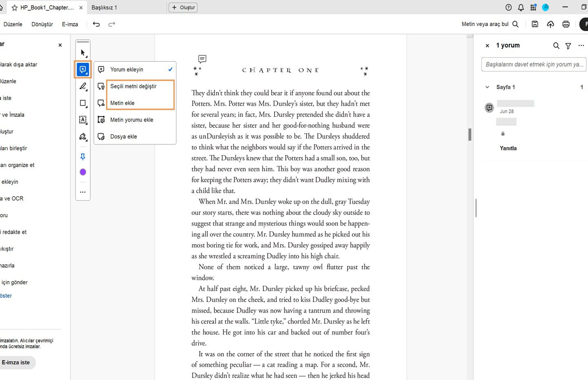Open the Dönüştür menu
Screen dimensions: 588x380
(42, 24)
